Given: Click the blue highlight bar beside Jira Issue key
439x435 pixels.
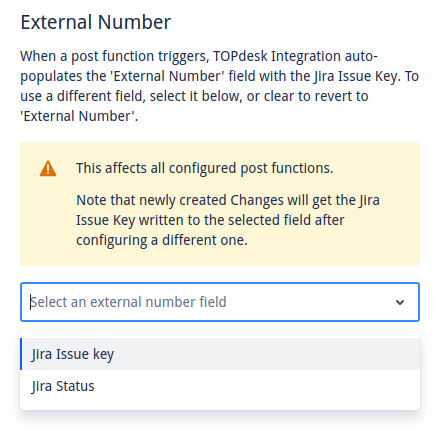Looking at the screenshot, I should [x=21, y=354].
